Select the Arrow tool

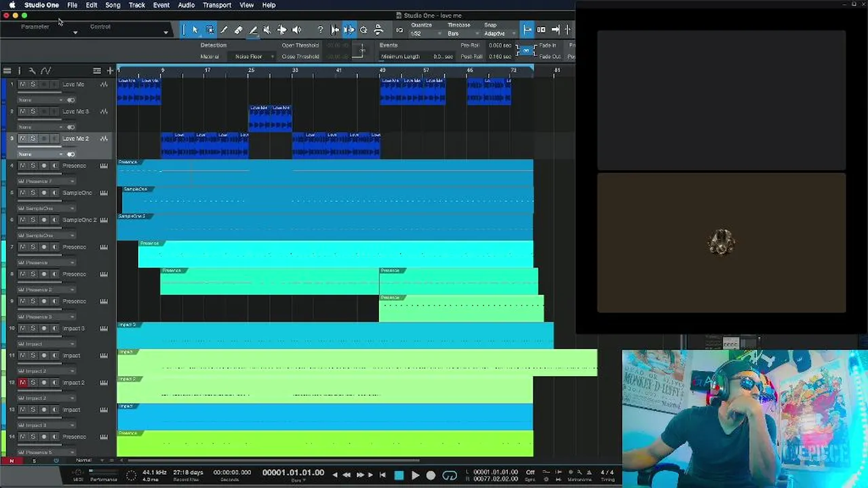(x=195, y=30)
